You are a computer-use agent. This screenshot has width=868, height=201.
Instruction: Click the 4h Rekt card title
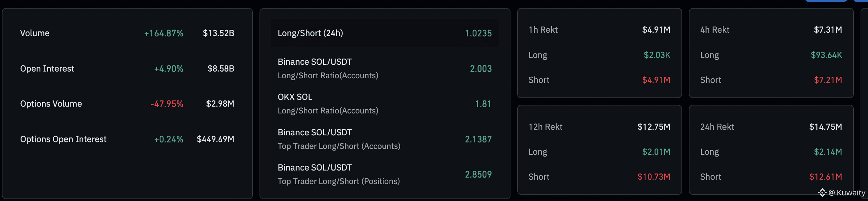click(714, 30)
